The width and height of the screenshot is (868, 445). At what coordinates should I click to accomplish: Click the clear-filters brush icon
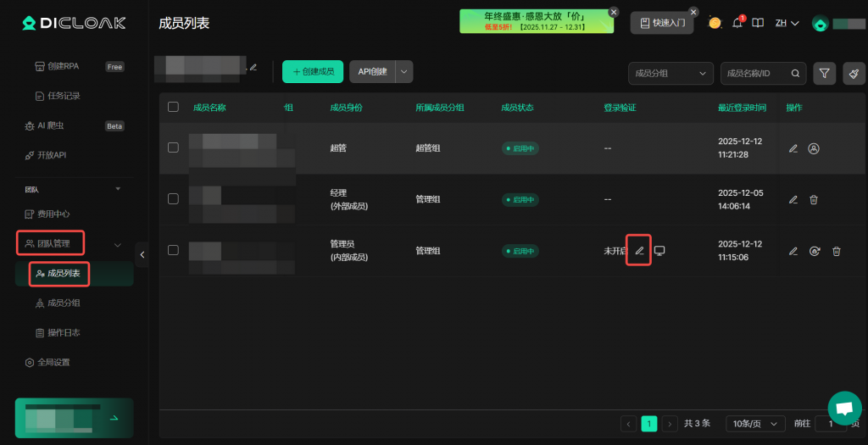(x=854, y=73)
